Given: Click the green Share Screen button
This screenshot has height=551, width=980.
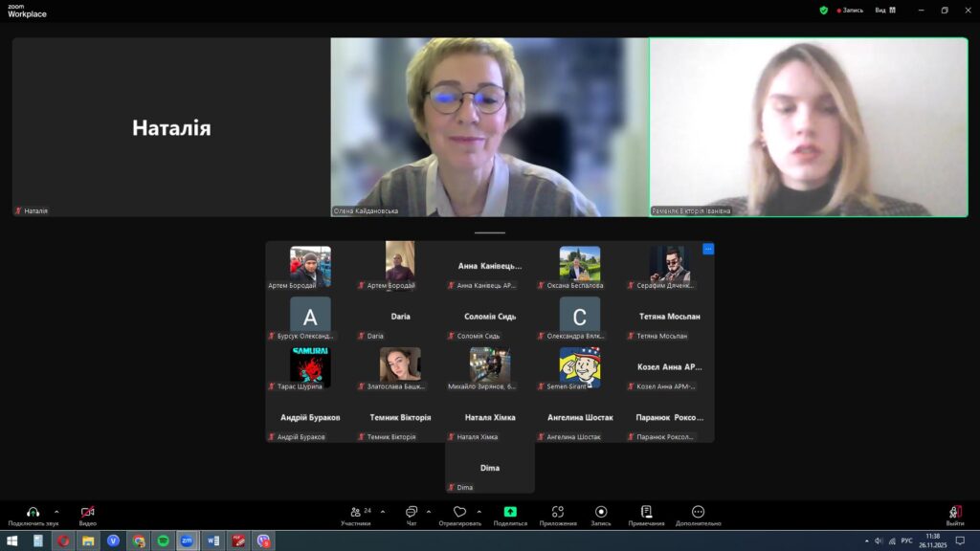Looking at the screenshot, I should coord(510,512).
